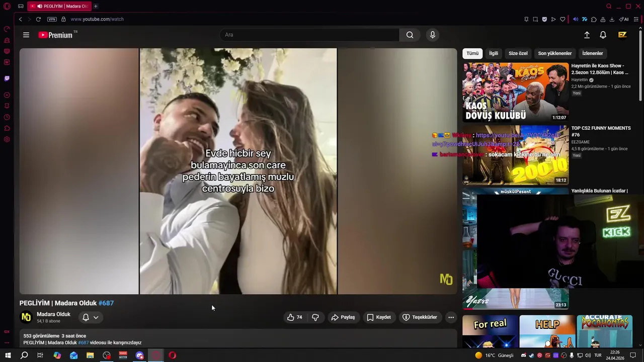Go back with the browser back arrow
This screenshot has height=362, width=644.
tap(21, 19)
